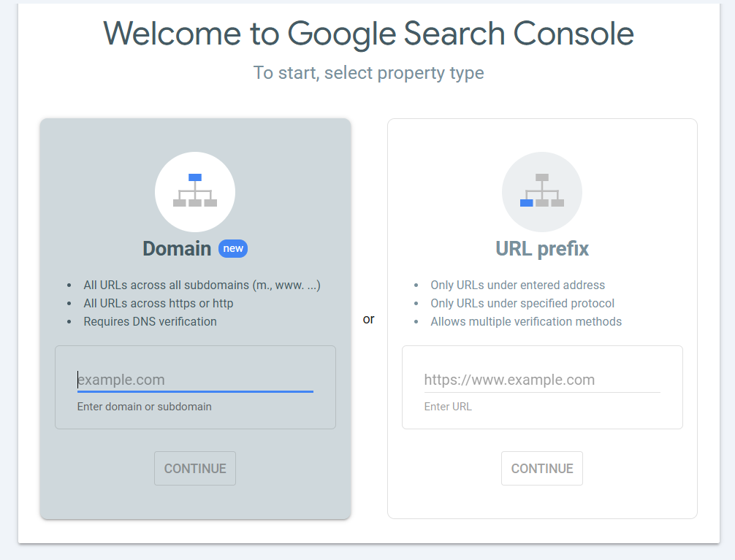The height and width of the screenshot is (560, 735).
Task: Click the 'Domain' heading text
Action: pos(176,248)
